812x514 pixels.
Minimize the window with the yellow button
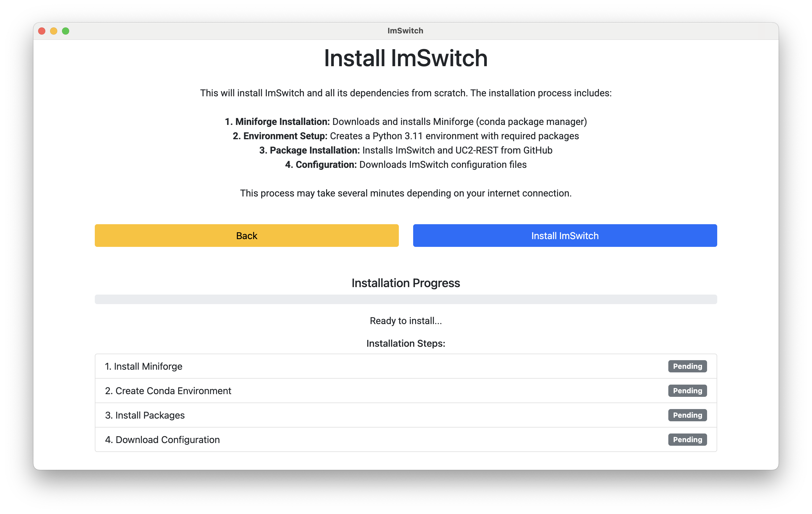(54, 31)
